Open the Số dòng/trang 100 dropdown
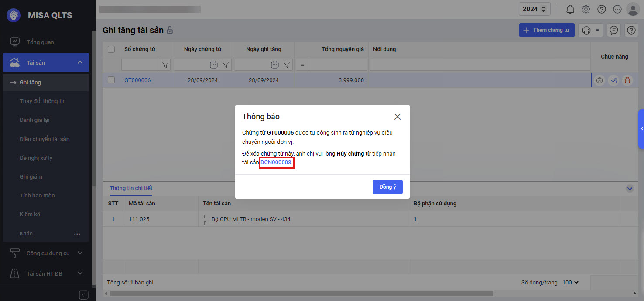The width and height of the screenshot is (644, 301). 570,282
